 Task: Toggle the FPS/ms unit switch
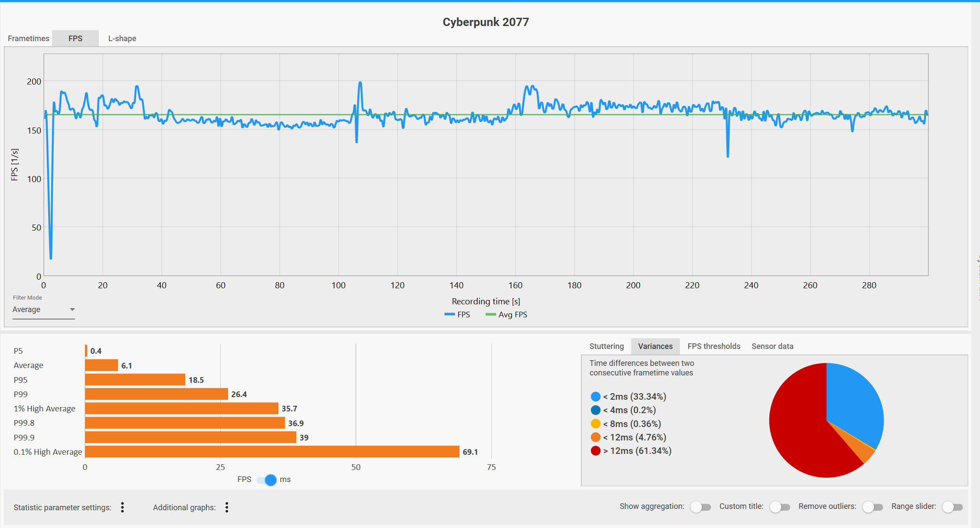pos(267,480)
